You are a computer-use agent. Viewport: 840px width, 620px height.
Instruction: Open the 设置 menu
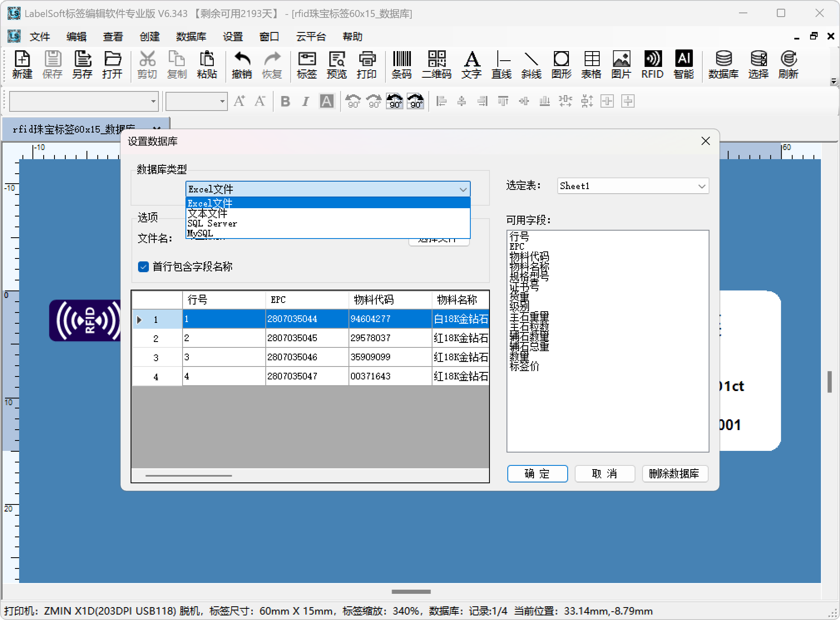(x=233, y=37)
